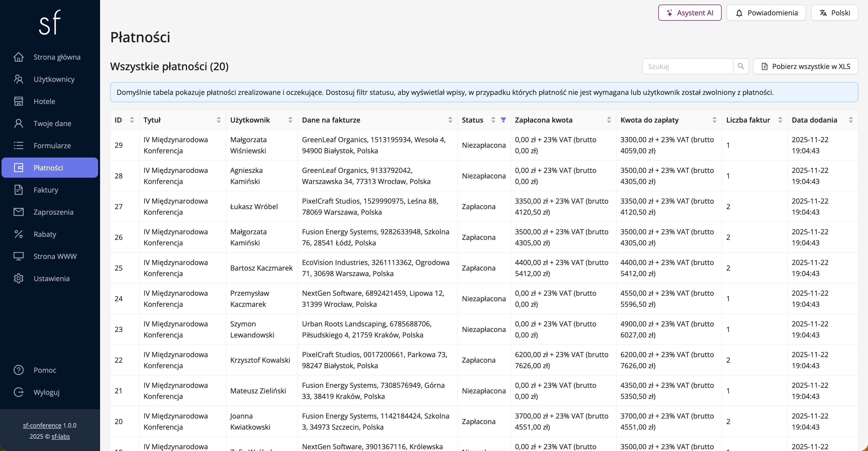
Task: Open the Polski language dropdown
Action: coord(834,13)
